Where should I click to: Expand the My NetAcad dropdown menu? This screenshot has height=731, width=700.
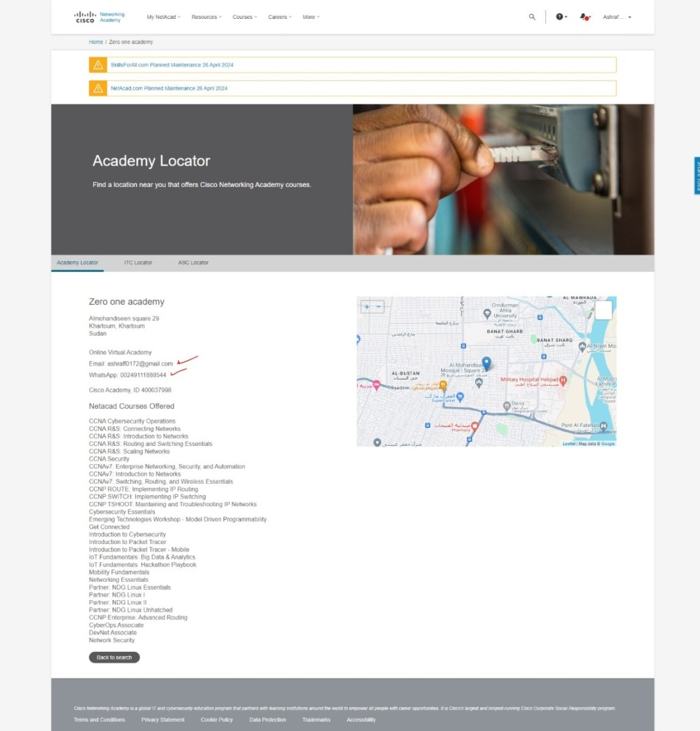163,17
